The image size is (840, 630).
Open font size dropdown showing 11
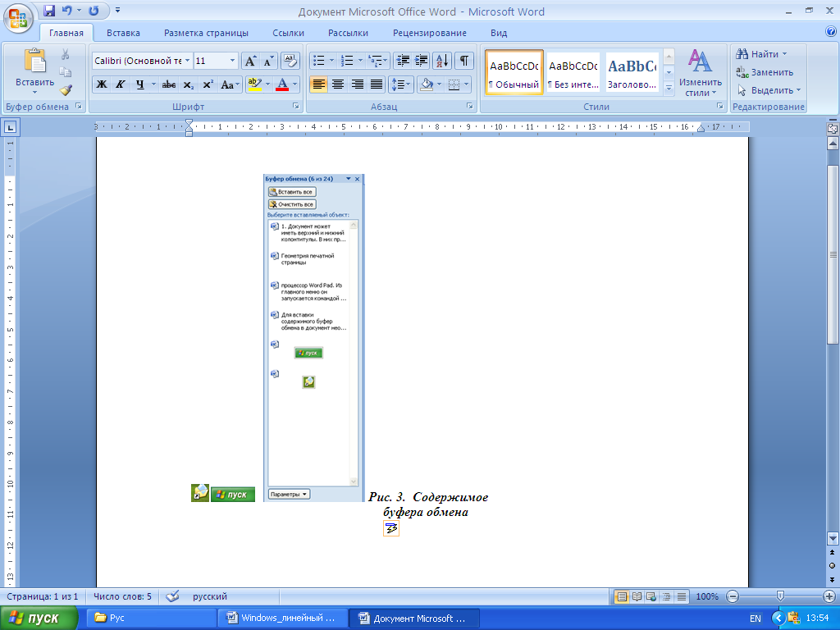[232, 61]
